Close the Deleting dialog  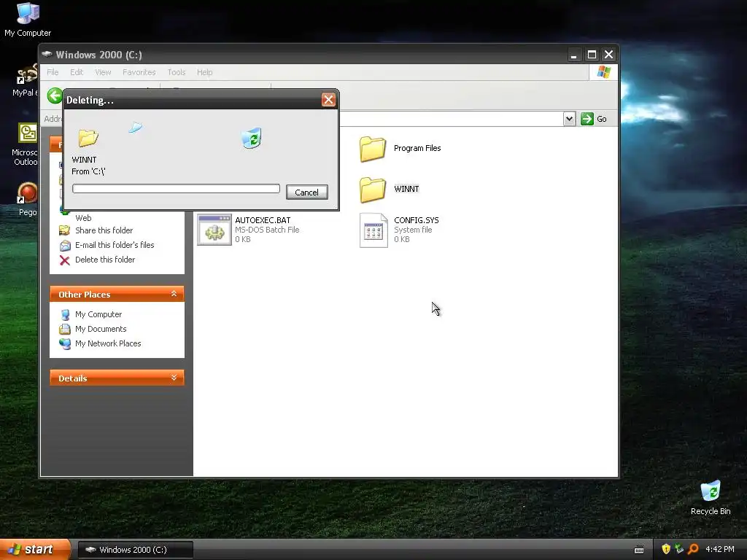[328, 99]
